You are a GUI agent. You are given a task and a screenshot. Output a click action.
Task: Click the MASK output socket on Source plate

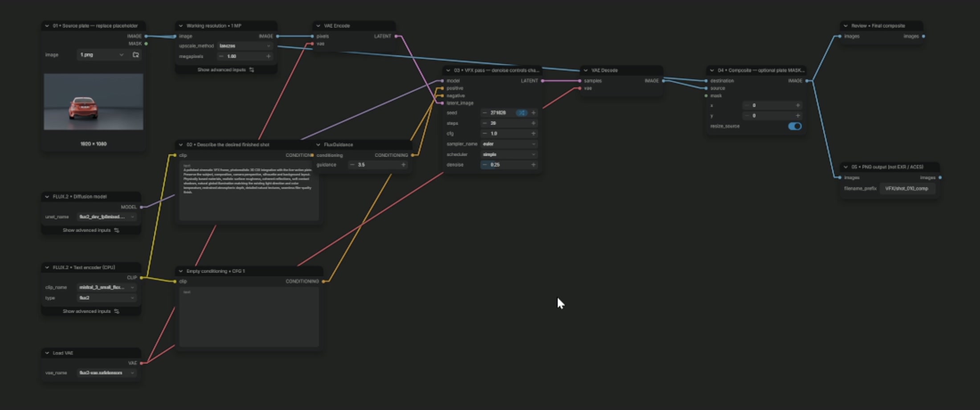coord(146,44)
